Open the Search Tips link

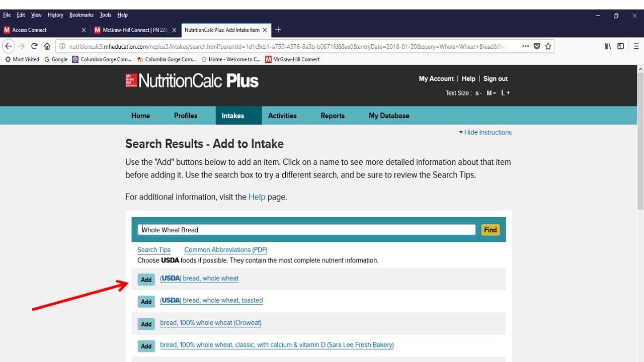pyautogui.click(x=154, y=250)
